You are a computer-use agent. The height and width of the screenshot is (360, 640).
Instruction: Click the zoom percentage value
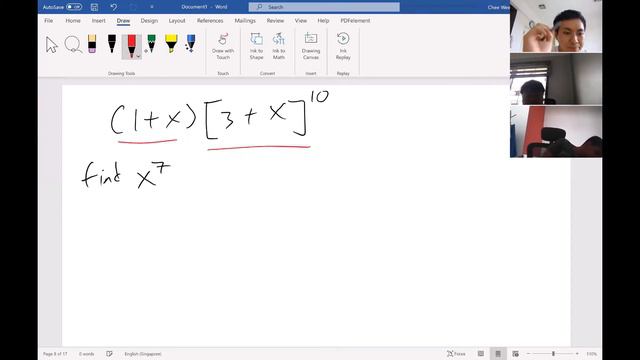(591, 354)
